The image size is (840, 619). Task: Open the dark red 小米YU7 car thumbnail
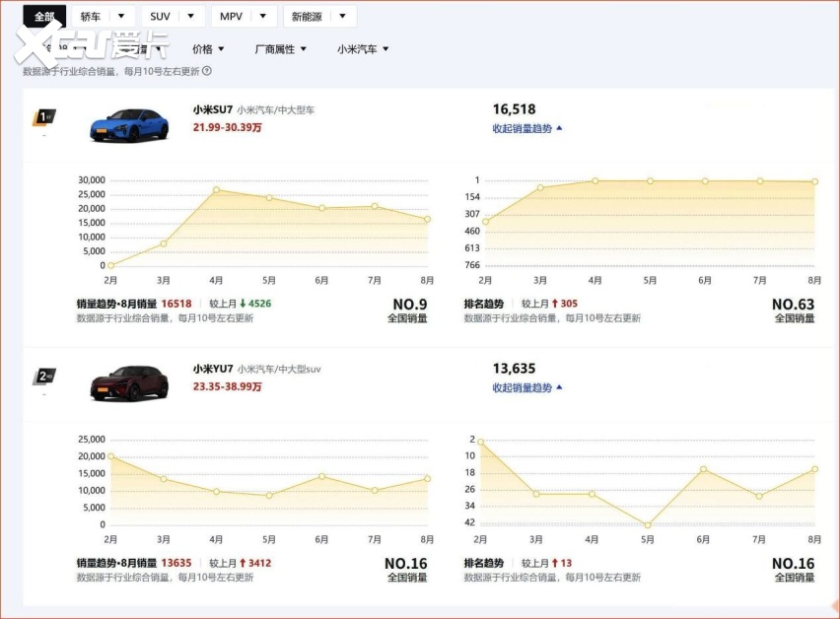tap(129, 383)
